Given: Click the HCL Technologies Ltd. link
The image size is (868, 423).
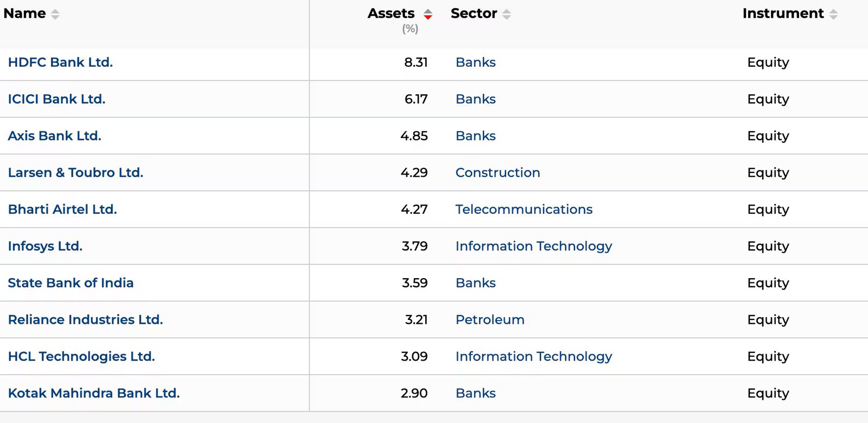Looking at the screenshot, I should tap(81, 356).
